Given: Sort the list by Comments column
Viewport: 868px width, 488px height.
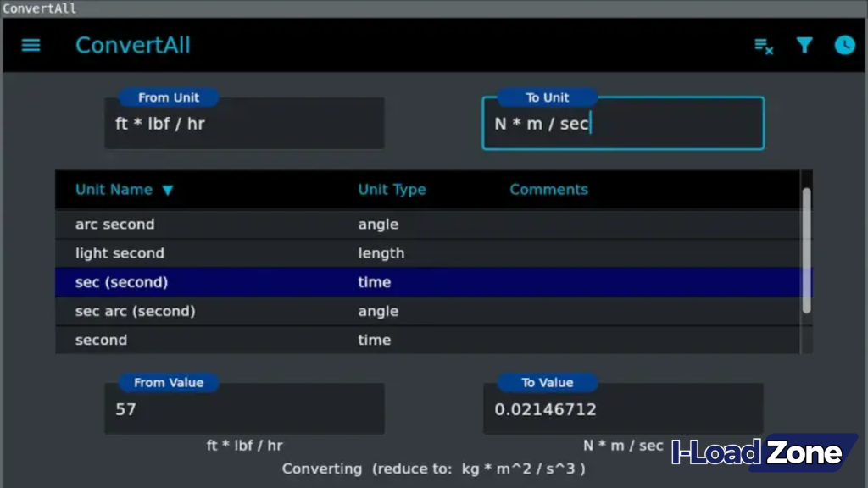Looking at the screenshot, I should (548, 190).
